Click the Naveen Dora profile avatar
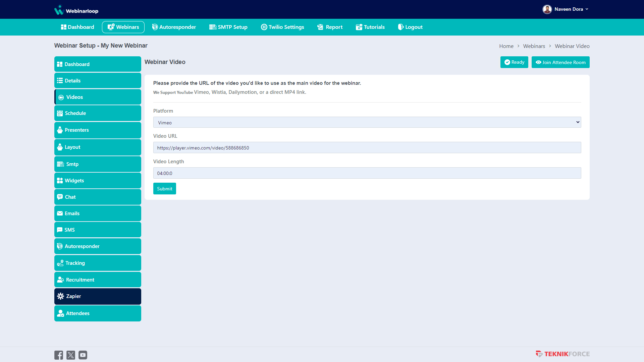Viewport: 644px width, 362px height. [x=547, y=9]
